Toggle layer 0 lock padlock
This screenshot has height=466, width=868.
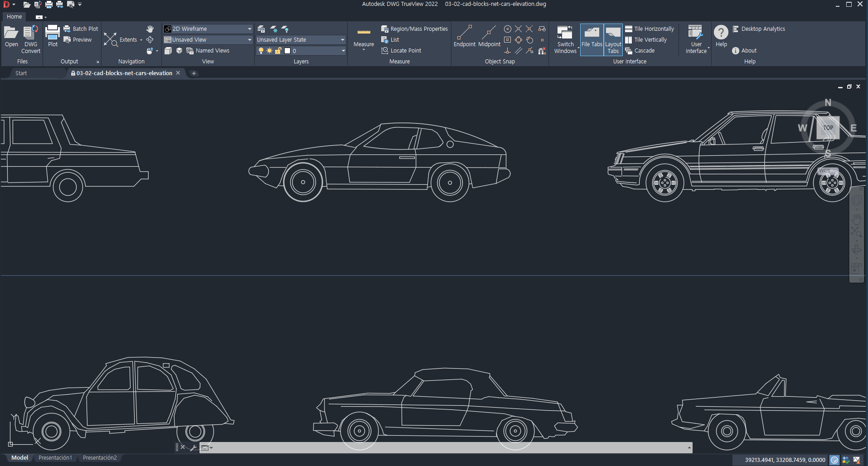click(278, 51)
